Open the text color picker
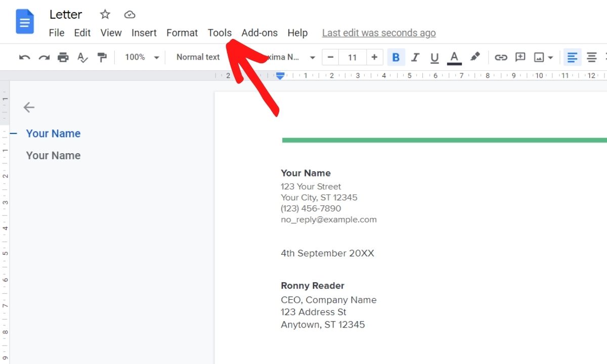 (454, 57)
